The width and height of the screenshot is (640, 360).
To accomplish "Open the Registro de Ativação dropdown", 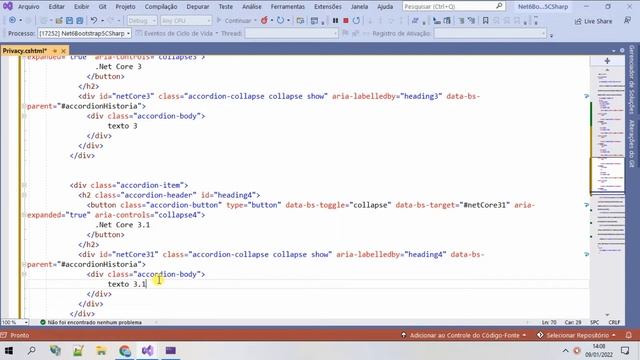I will (x=490, y=33).
